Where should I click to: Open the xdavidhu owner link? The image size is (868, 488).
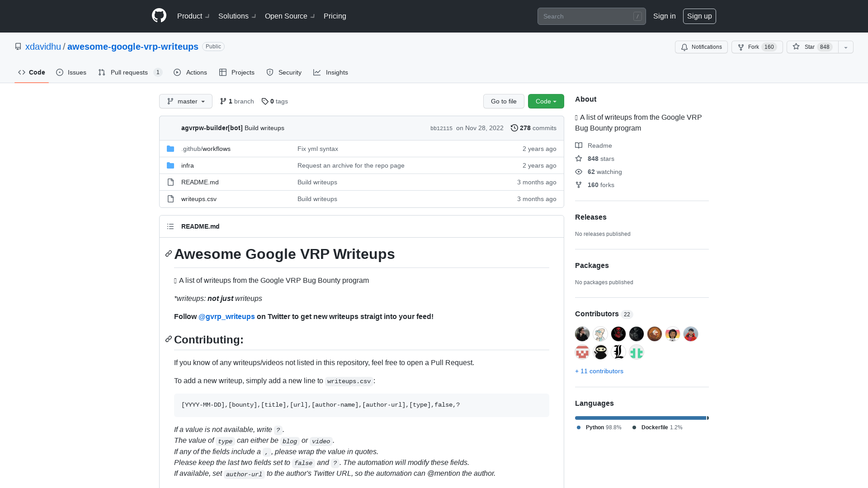point(43,47)
